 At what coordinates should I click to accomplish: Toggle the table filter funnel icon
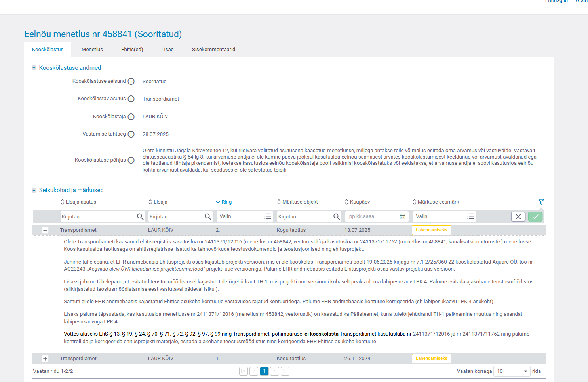point(541,202)
